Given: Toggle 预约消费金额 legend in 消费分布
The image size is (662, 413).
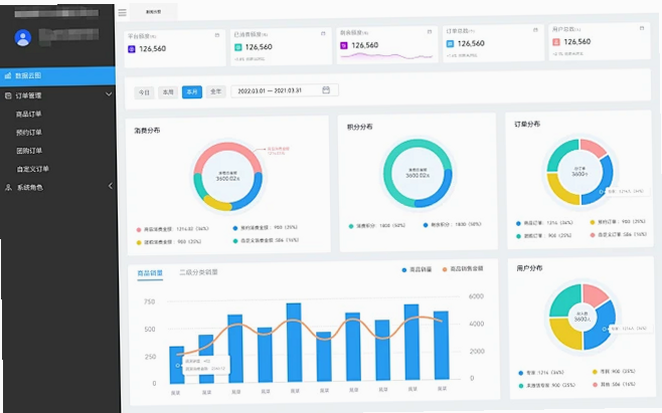Looking at the screenshot, I should tap(265, 228).
